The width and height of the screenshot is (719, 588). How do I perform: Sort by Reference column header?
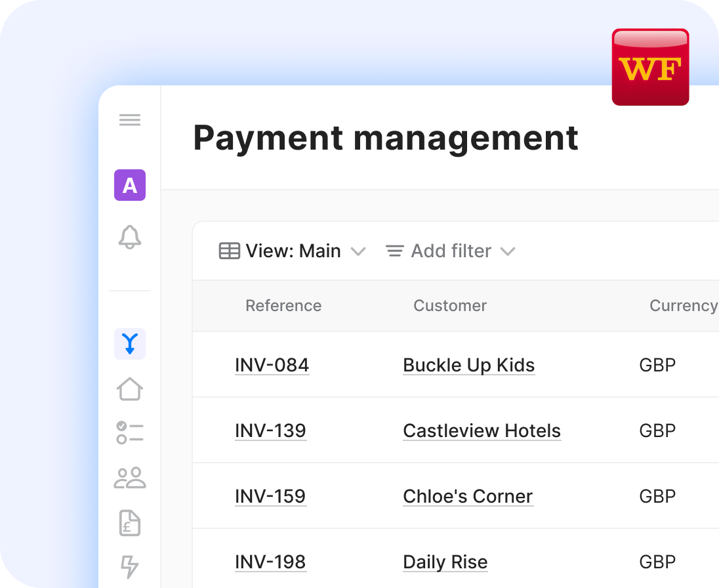283,306
